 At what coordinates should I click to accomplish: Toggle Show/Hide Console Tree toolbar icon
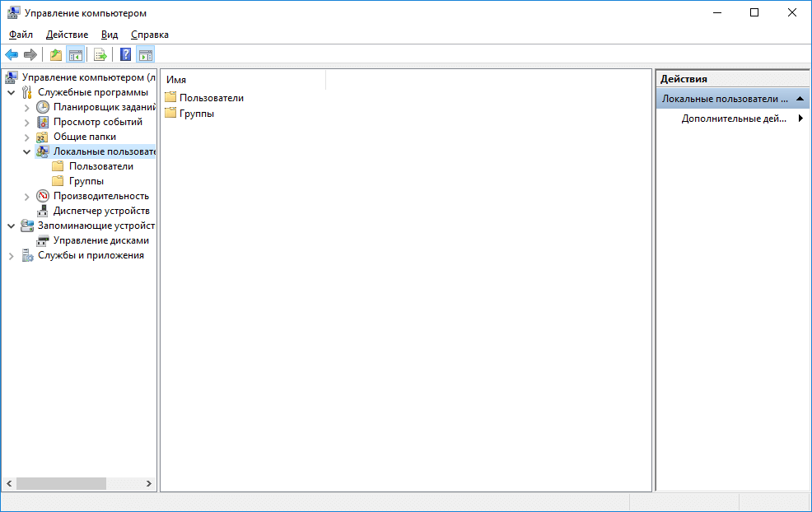[76, 54]
